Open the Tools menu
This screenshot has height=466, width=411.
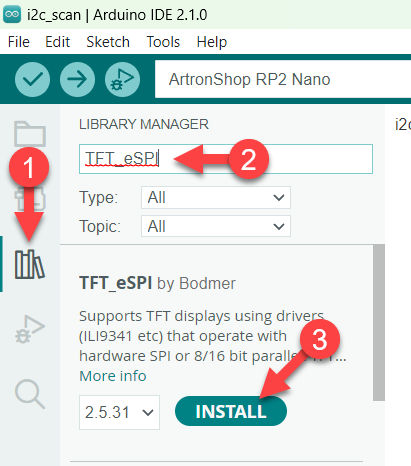(163, 42)
